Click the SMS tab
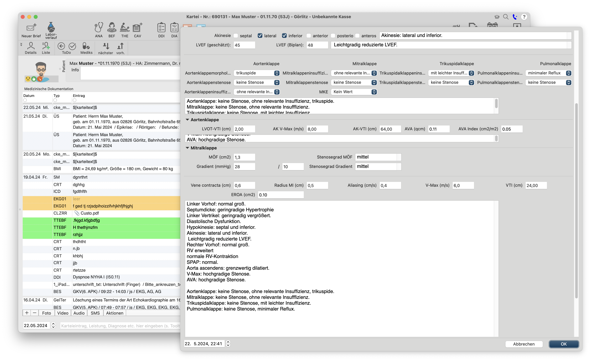The image size is (594, 364). pos(95,313)
